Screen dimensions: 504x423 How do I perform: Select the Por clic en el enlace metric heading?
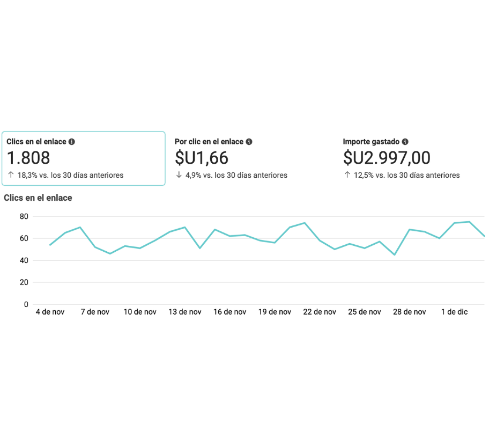click(209, 142)
